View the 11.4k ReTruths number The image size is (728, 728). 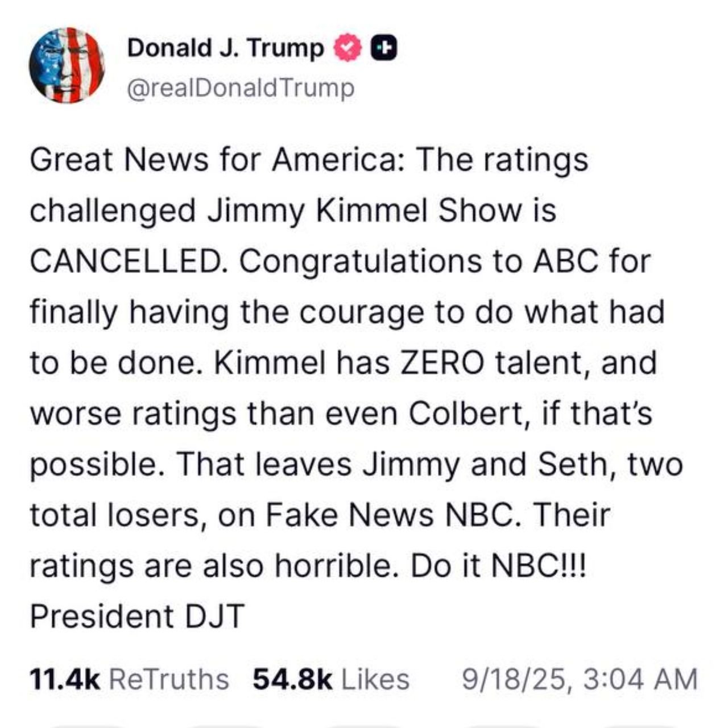point(65,680)
